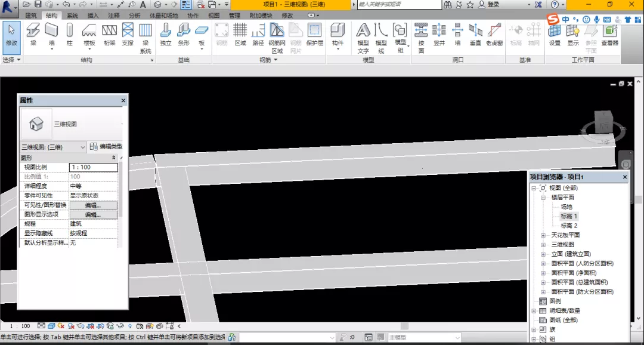Select the 独立 isolated foundation tool
Image resolution: width=644 pixels, height=345 pixels.
click(x=166, y=35)
